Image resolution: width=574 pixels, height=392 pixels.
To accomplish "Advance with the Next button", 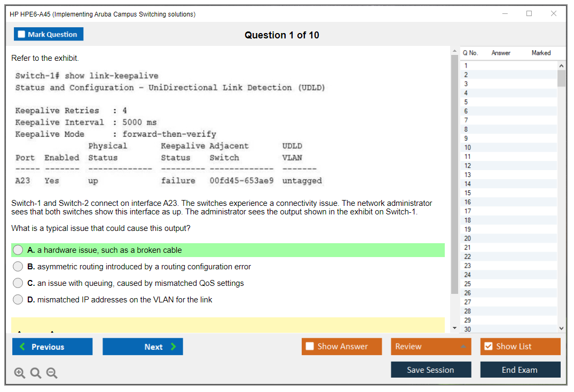I will [143, 347].
